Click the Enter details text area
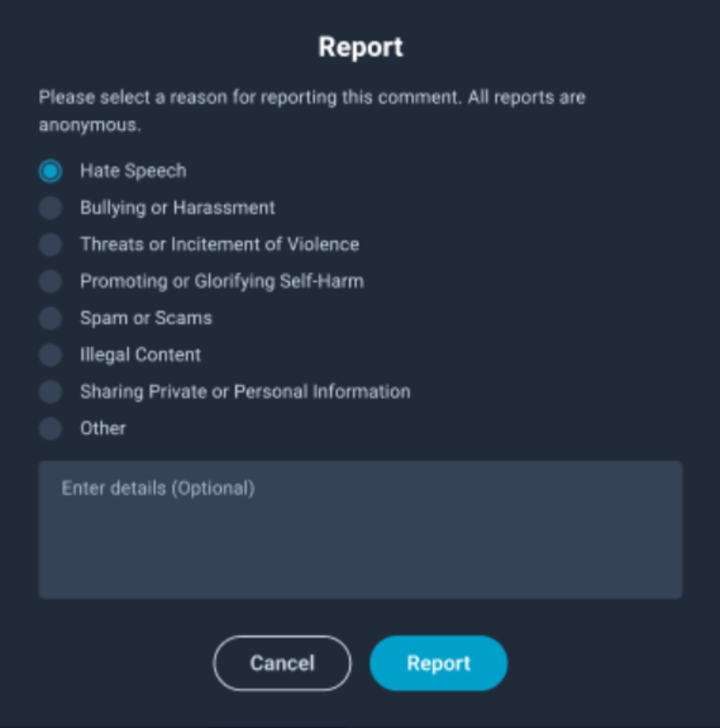 click(x=360, y=528)
